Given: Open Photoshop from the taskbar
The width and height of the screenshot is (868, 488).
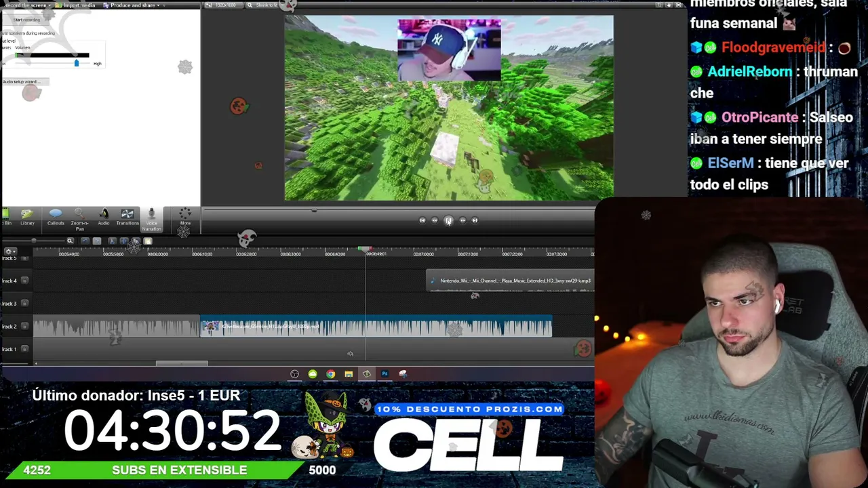Looking at the screenshot, I should pos(384,374).
